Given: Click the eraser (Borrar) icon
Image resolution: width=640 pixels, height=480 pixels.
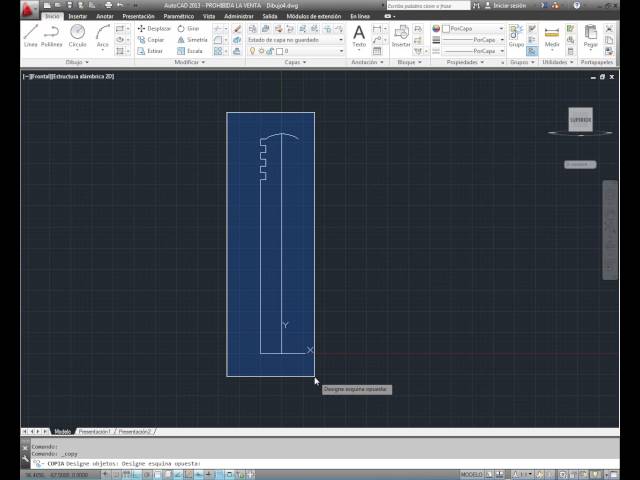Looking at the screenshot, I should coord(237,29).
